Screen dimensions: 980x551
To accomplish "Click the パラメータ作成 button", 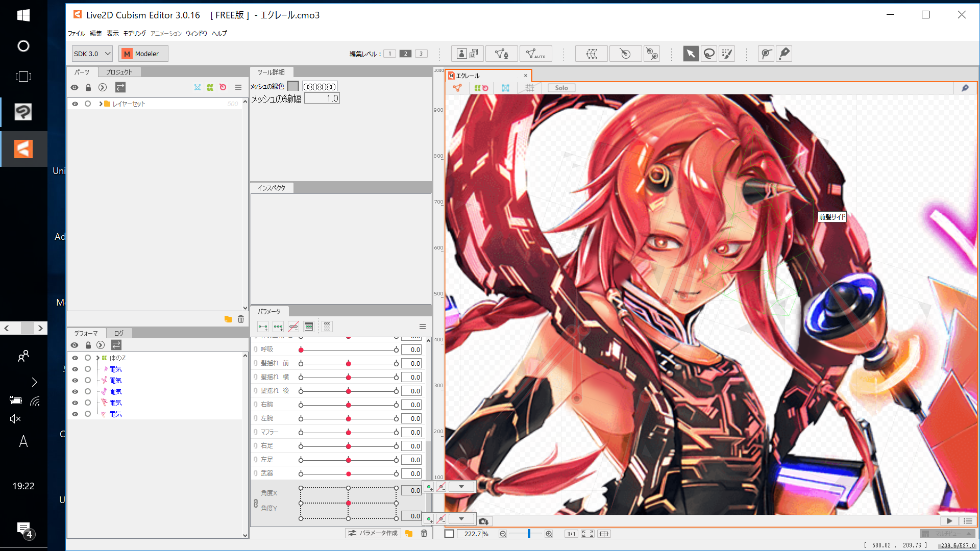I will 373,533.
